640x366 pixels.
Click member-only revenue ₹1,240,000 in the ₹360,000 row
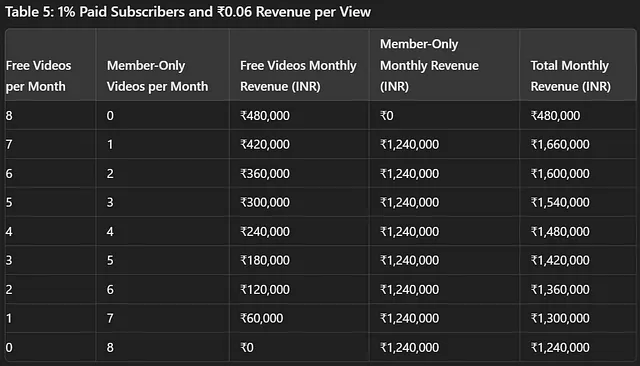(410, 173)
